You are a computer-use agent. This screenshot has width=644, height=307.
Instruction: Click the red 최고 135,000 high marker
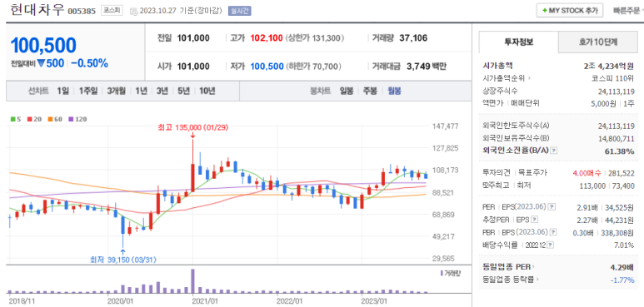[x=192, y=128]
